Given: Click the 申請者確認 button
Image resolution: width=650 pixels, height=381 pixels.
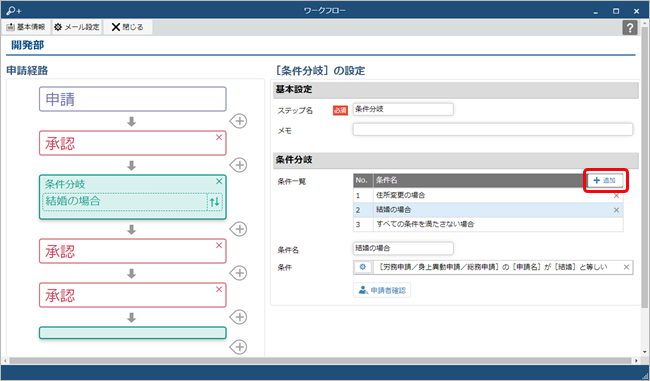Looking at the screenshot, I should pyautogui.click(x=382, y=290).
